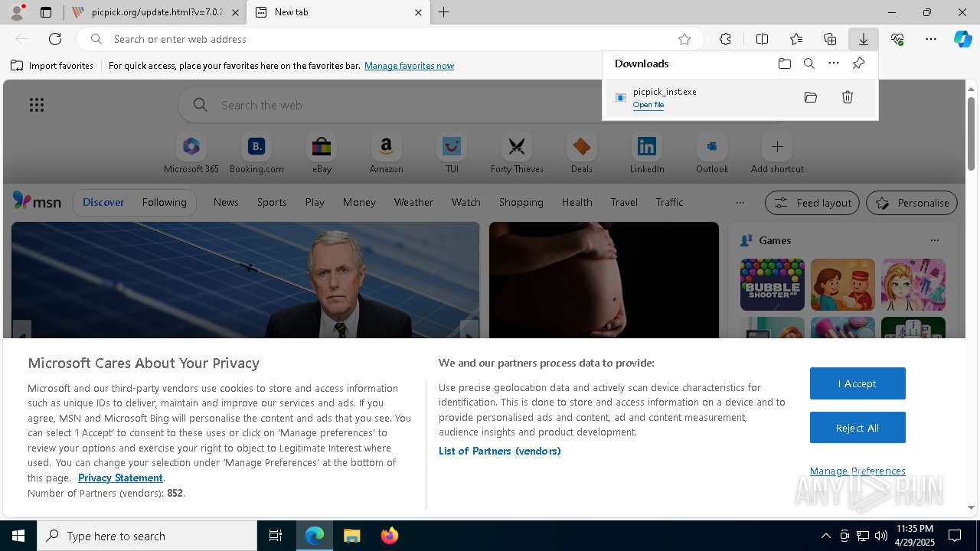
Task: Open the Weather category
Action: coord(413,202)
